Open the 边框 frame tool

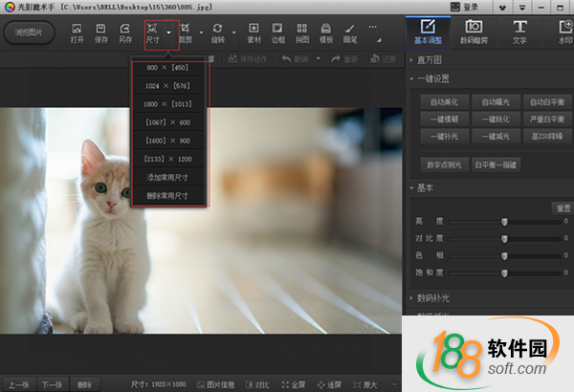277,33
